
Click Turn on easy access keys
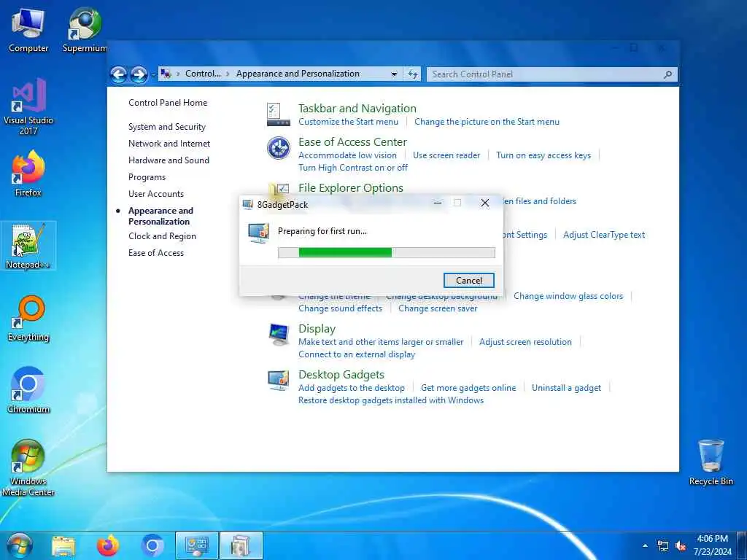(543, 155)
